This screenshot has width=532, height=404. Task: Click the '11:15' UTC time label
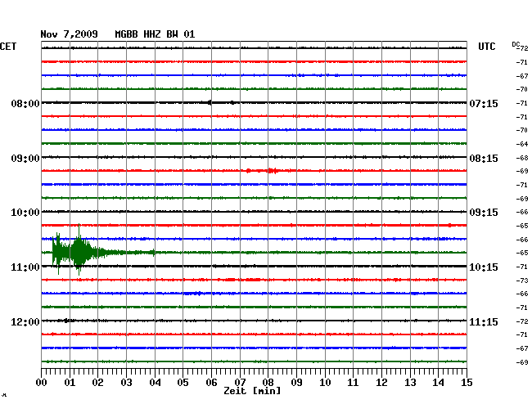484,321
